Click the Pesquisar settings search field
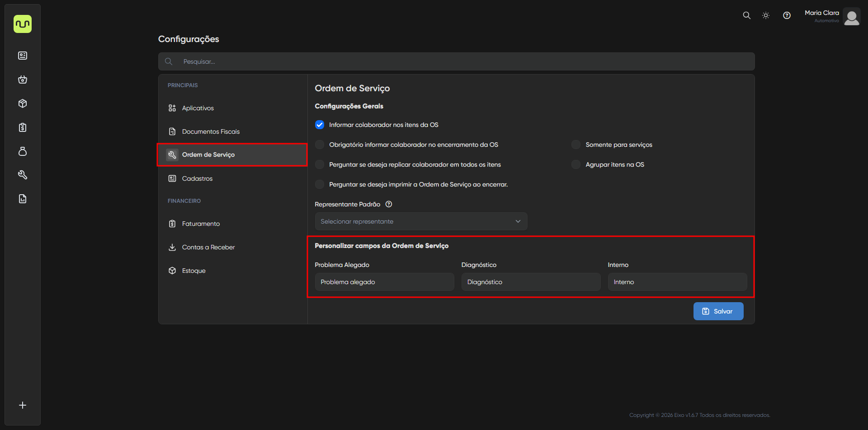The height and width of the screenshot is (430, 868). point(457,61)
